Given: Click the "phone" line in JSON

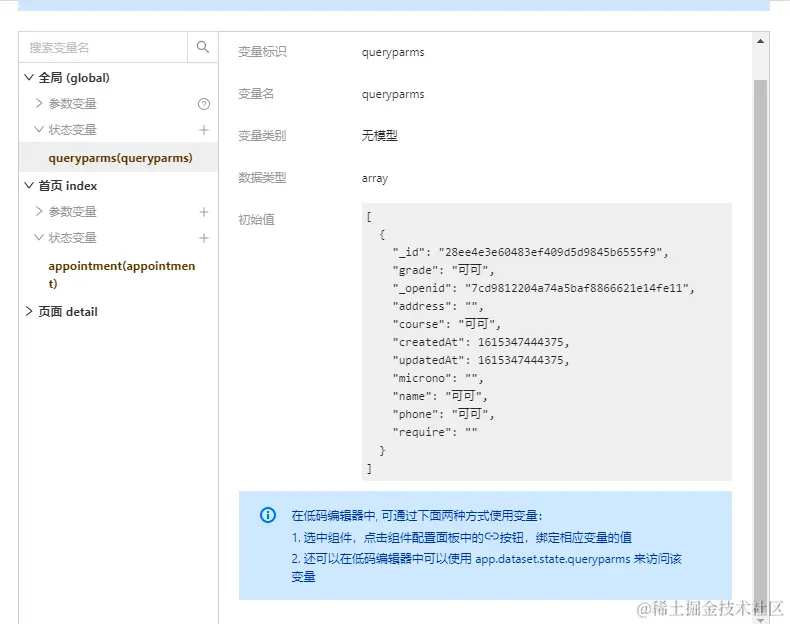Looking at the screenshot, I should click(x=443, y=414).
